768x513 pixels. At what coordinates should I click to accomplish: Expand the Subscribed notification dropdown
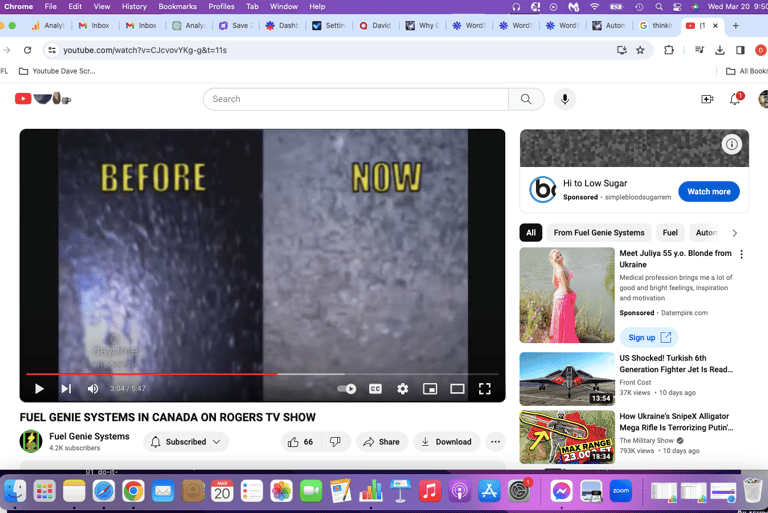[x=186, y=442]
